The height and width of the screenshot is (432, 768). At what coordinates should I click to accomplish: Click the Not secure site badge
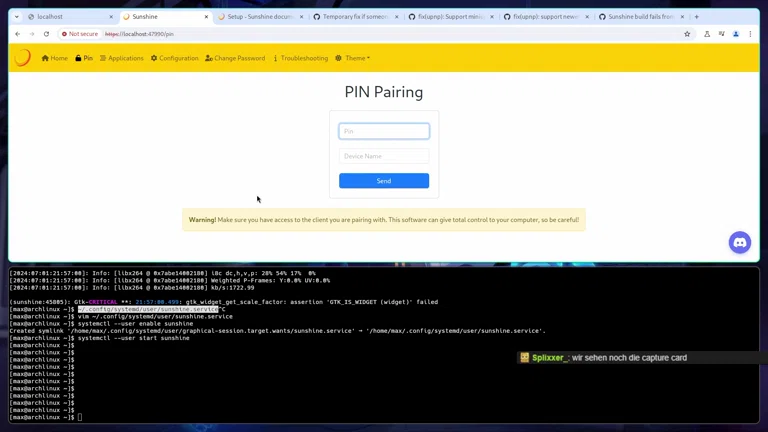80,34
